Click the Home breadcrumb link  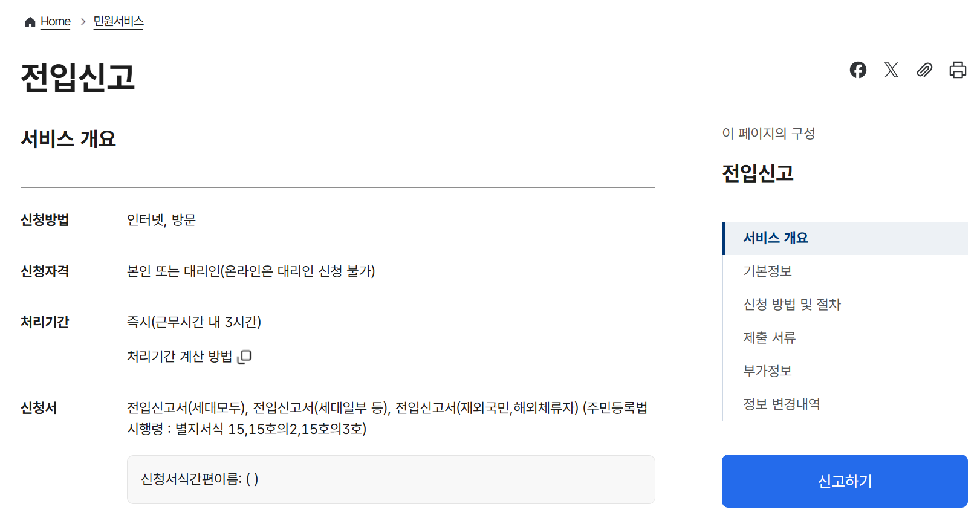[54, 21]
